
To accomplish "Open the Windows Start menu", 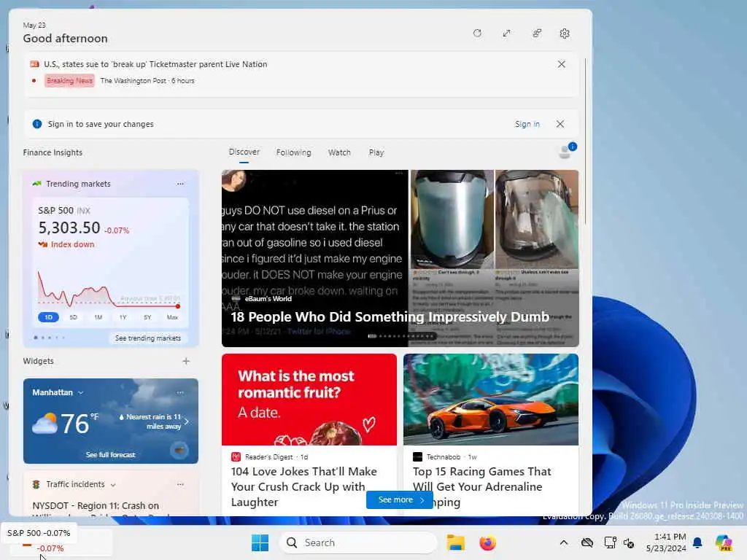I will coord(260,542).
